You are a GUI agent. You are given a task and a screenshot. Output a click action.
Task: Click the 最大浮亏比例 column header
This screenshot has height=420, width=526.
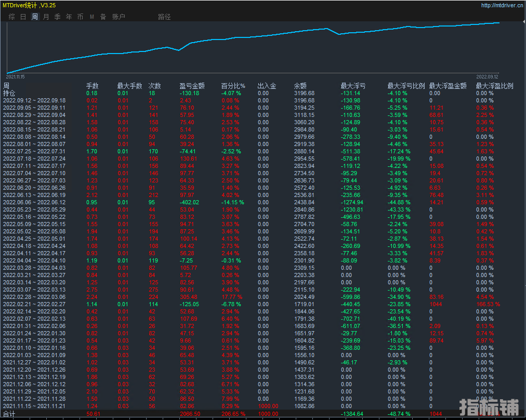coord(406,86)
